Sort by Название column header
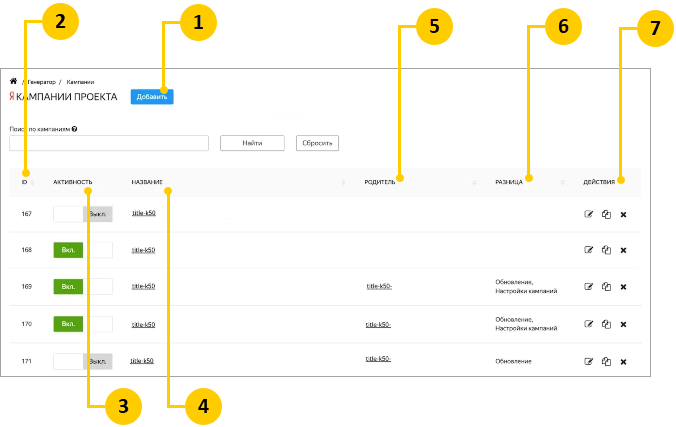 [x=147, y=182]
